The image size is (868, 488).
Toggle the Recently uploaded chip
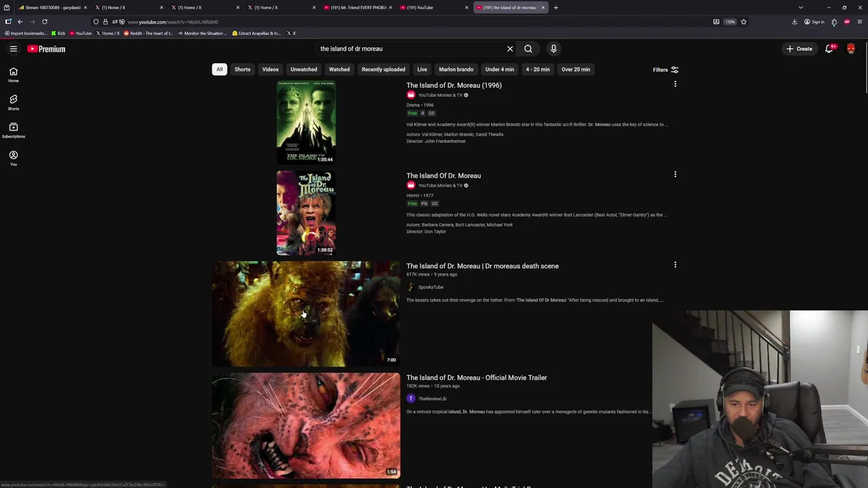pyautogui.click(x=383, y=69)
